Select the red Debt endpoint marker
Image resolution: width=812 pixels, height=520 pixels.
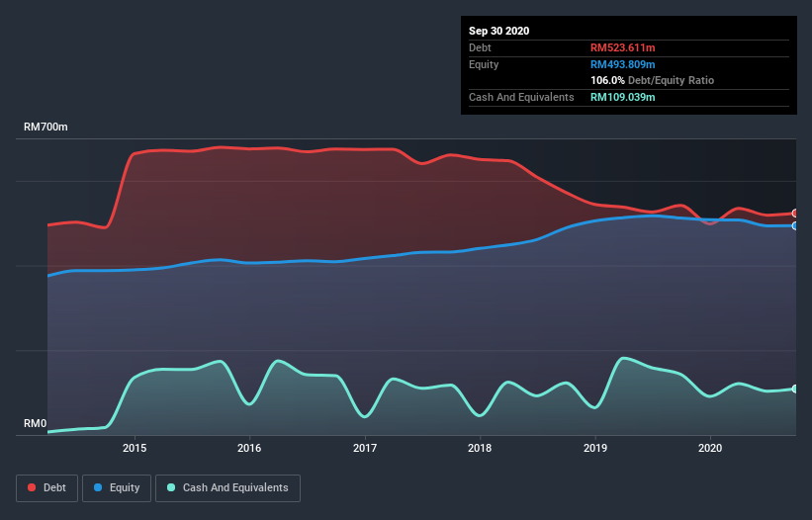[x=794, y=214]
